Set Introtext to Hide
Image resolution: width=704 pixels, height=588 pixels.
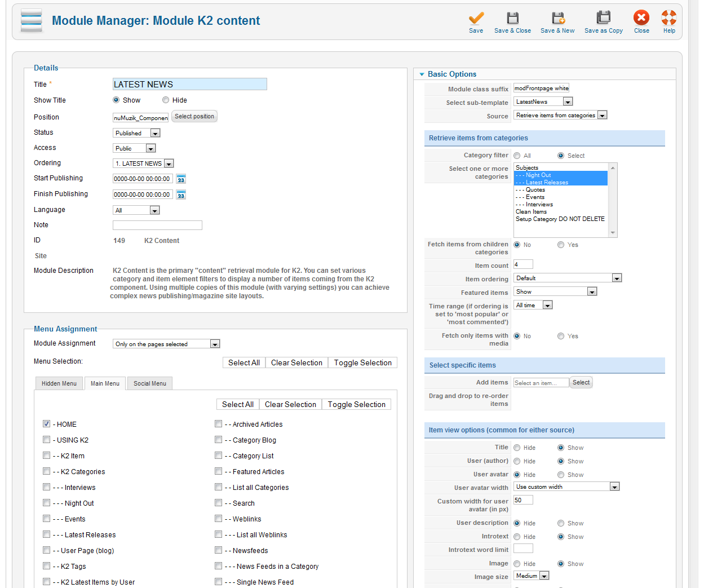(x=517, y=537)
